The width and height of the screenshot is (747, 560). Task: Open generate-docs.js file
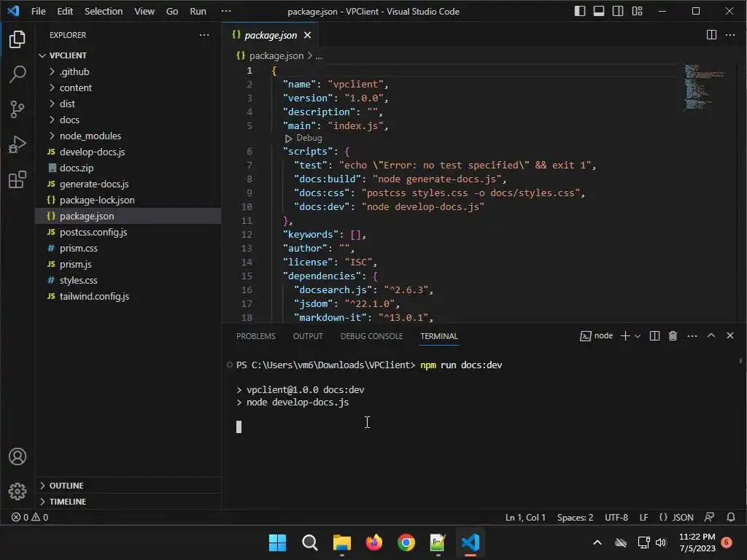(x=128, y=184)
